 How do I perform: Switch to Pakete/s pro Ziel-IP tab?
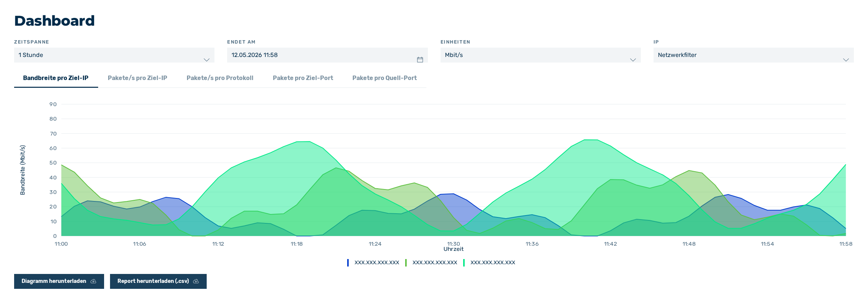point(138,78)
